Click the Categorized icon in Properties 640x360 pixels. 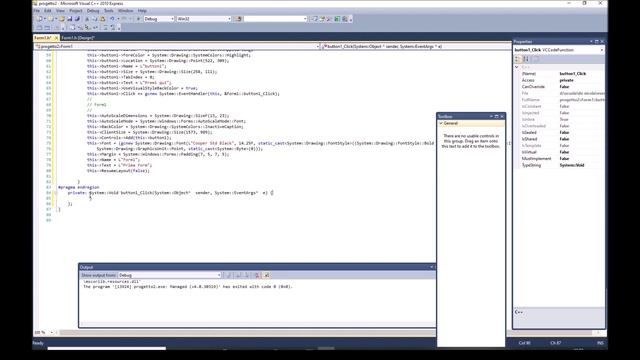[x=518, y=59]
